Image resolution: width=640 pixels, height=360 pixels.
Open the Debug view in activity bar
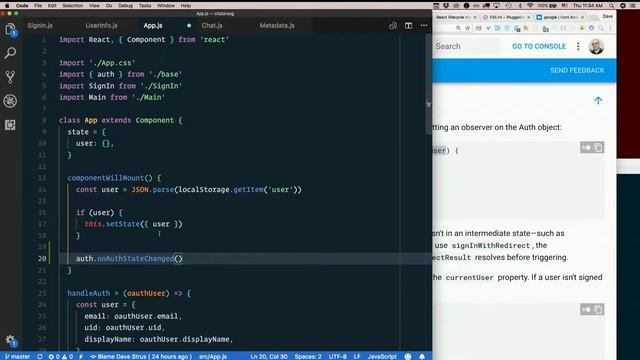pos(10,101)
